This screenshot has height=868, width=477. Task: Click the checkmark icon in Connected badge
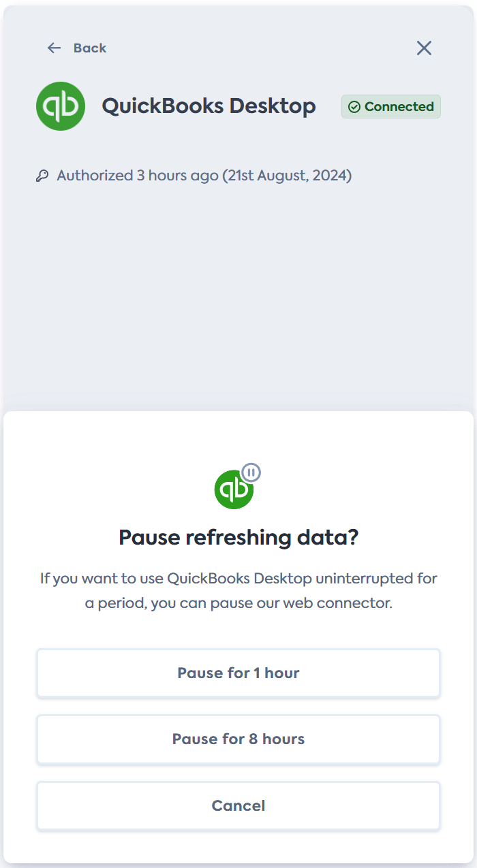354,107
